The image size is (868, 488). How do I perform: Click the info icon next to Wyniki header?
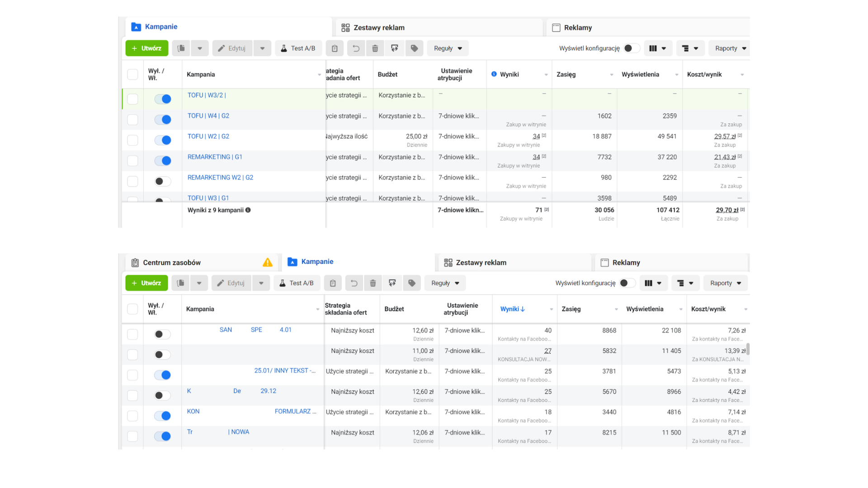coord(494,74)
